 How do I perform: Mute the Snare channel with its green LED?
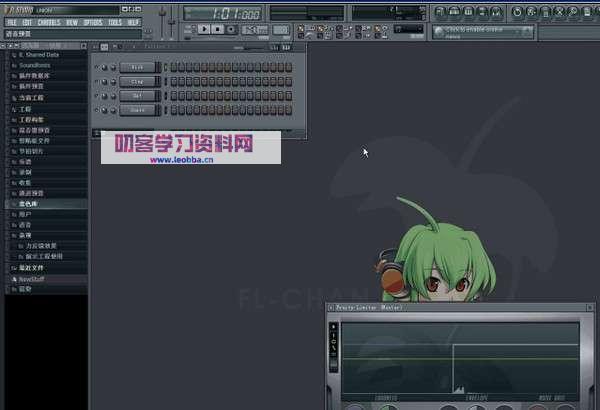[x=96, y=110]
